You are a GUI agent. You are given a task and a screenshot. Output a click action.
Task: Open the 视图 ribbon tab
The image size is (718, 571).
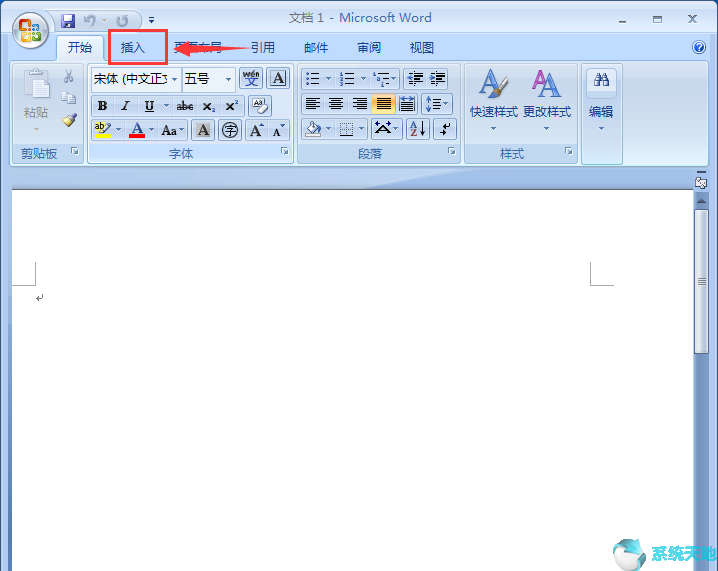coord(422,48)
